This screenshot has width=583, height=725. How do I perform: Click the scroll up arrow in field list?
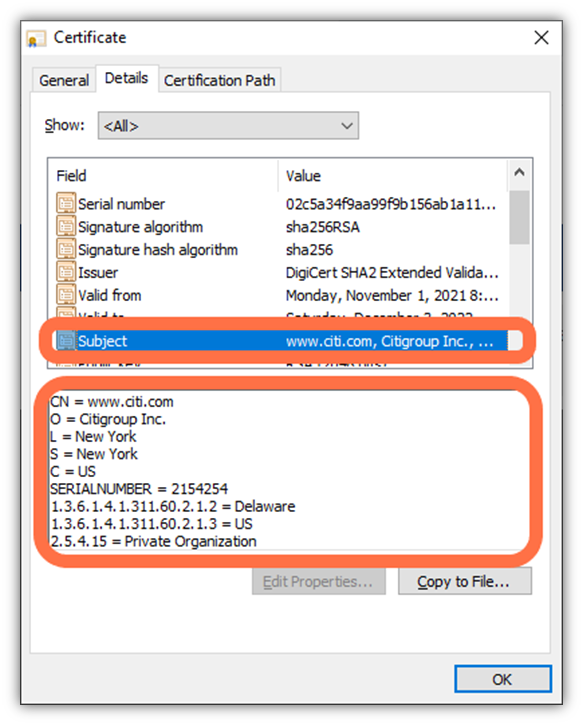coord(519,172)
